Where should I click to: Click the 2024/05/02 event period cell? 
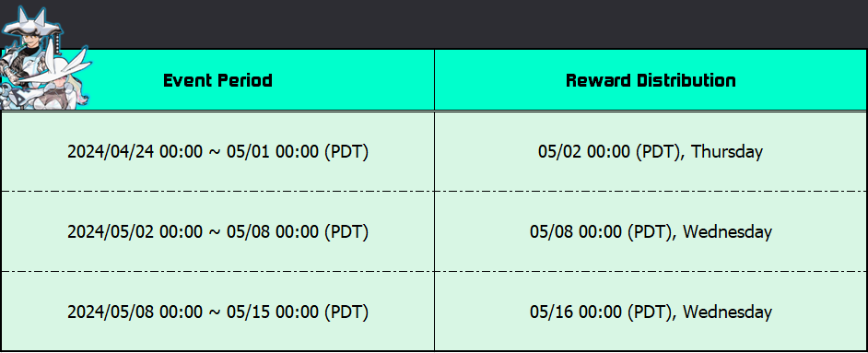tap(217, 231)
